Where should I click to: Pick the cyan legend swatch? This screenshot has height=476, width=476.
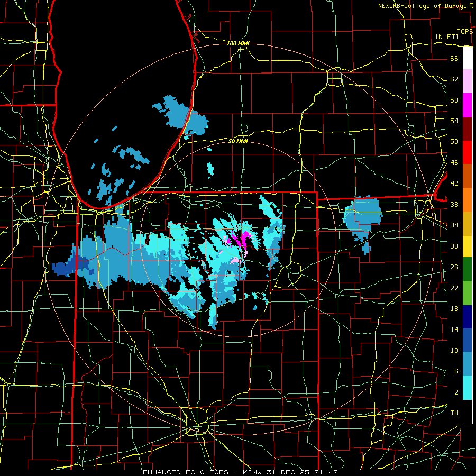coord(467,388)
